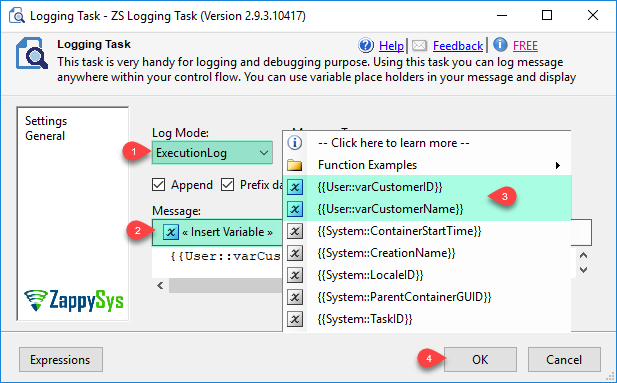617x383 pixels.
Task: Click « Insert Variable » button text
Action: click(x=227, y=232)
